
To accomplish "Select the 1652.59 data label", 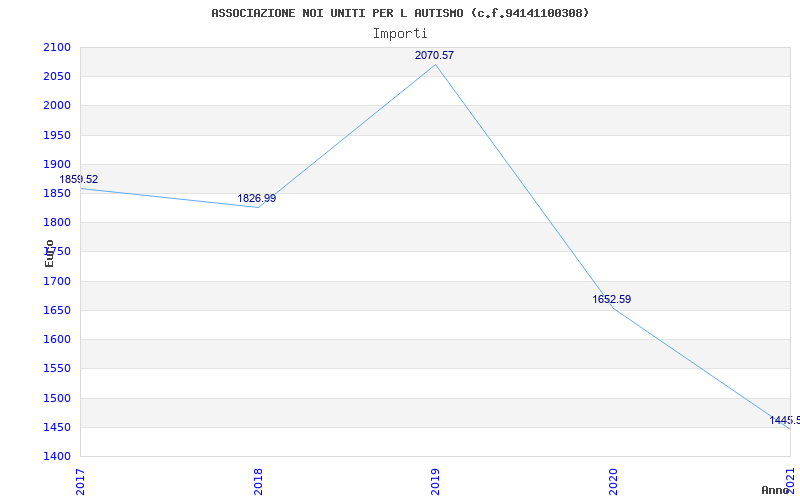I will pos(612,299).
